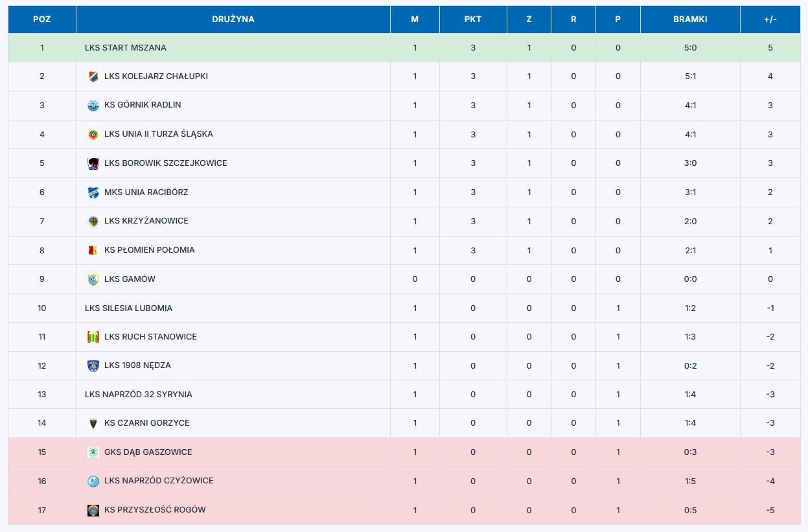Screen dimensions: 808x532
Task: Click the POZ column header
Action: pyautogui.click(x=42, y=19)
